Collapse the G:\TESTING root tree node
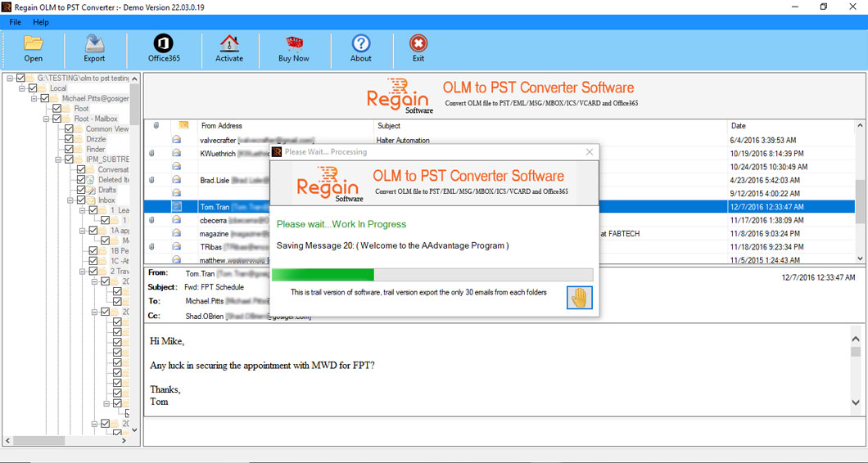Screen dimensions: 868x463 pyautogui.click(x=10, y=78)
